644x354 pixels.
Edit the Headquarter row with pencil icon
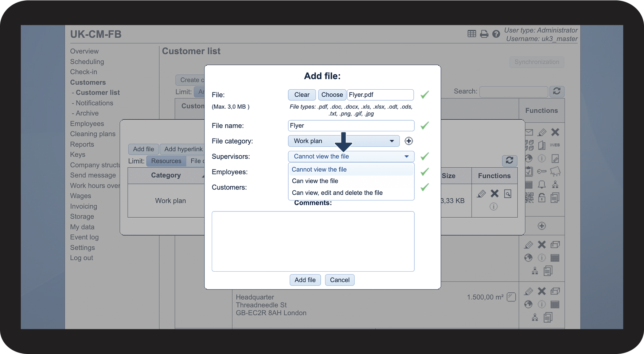click(x=528, y=291)
